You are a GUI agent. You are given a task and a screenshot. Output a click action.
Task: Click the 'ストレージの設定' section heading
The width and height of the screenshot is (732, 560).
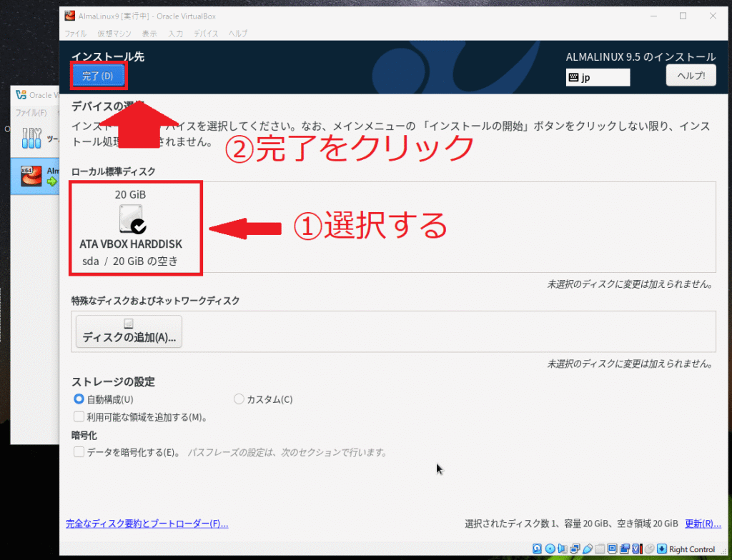tap(113, 381)
